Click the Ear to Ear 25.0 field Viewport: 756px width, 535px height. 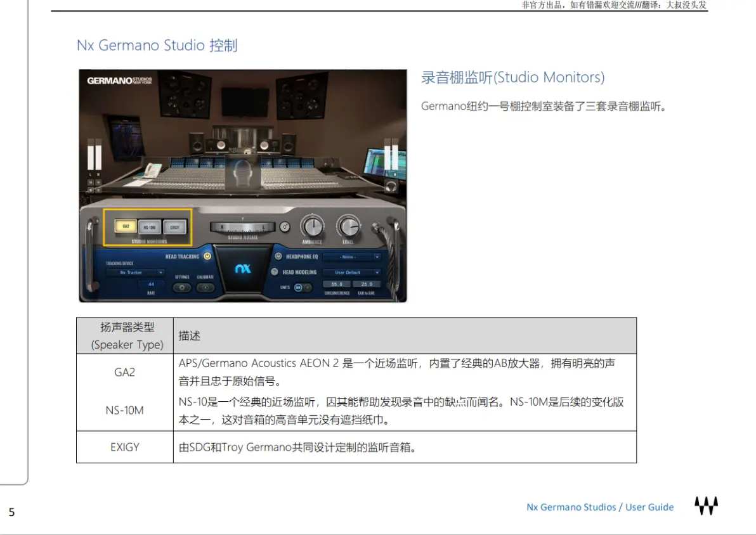pyautogui.click(x=367, y=284)
